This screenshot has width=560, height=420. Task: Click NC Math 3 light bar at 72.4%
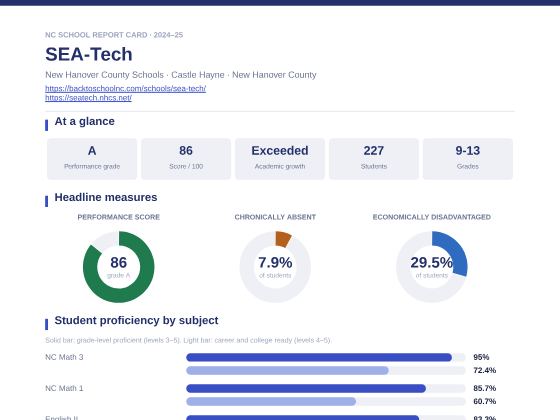click(287, 370)
